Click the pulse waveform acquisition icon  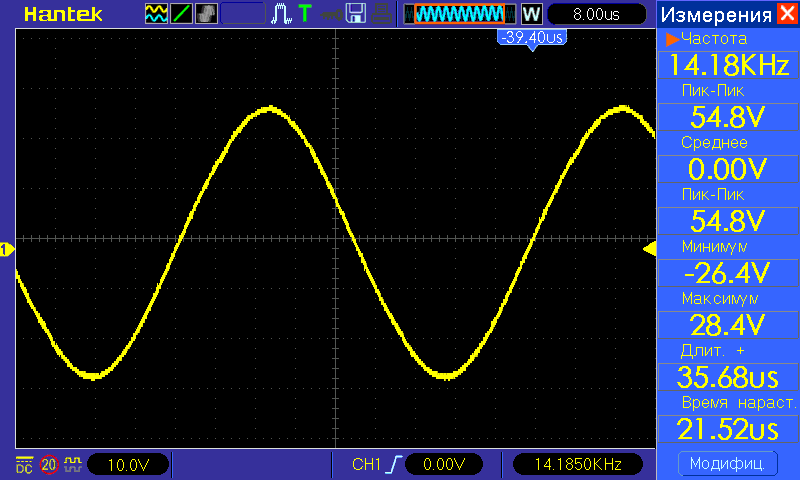point(281,14)
